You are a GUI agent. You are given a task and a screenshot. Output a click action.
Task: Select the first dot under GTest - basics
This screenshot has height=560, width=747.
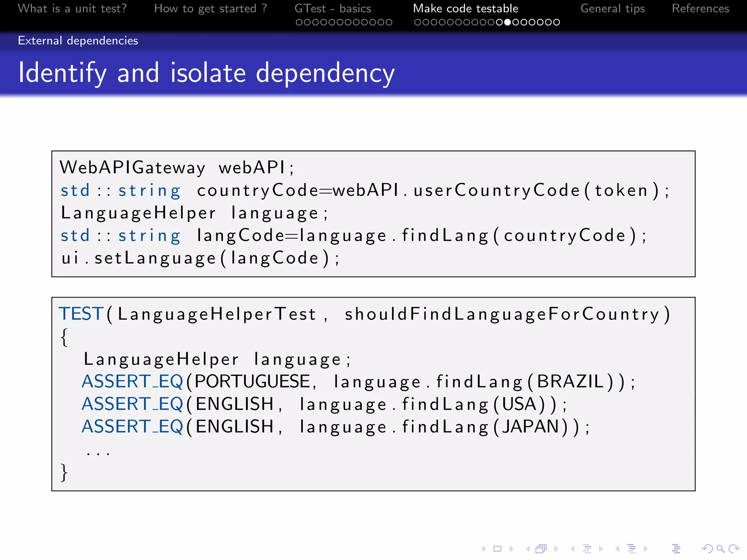(x=299, y=23)
